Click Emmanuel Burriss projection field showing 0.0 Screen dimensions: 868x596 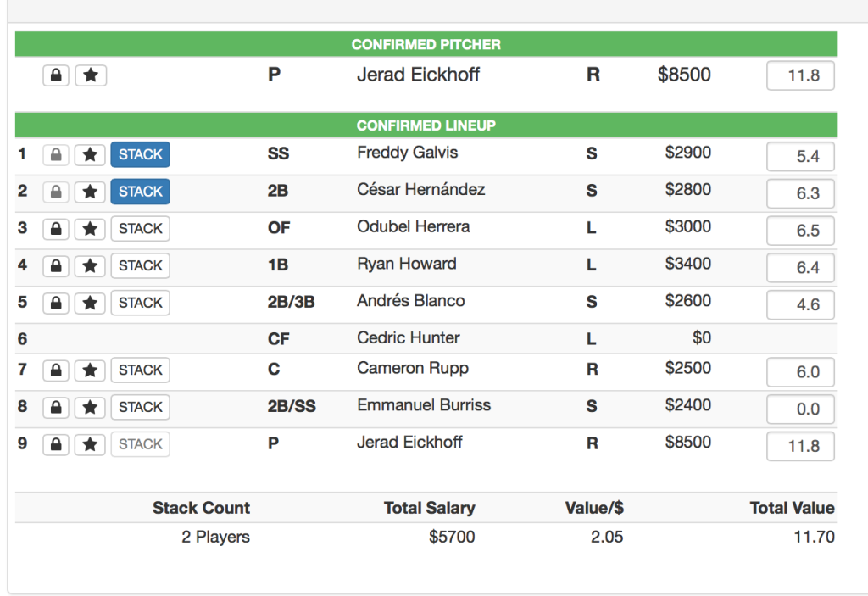coord(800,409)
